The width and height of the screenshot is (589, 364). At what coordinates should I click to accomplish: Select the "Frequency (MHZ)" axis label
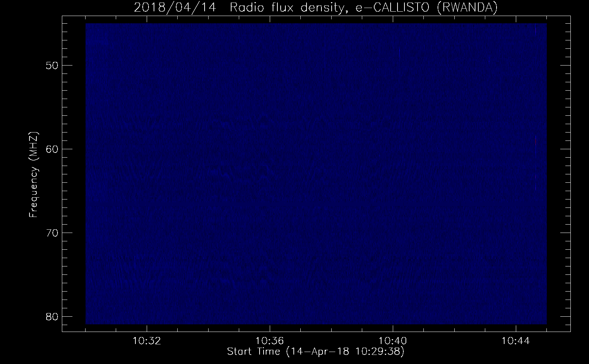(33, 175)
